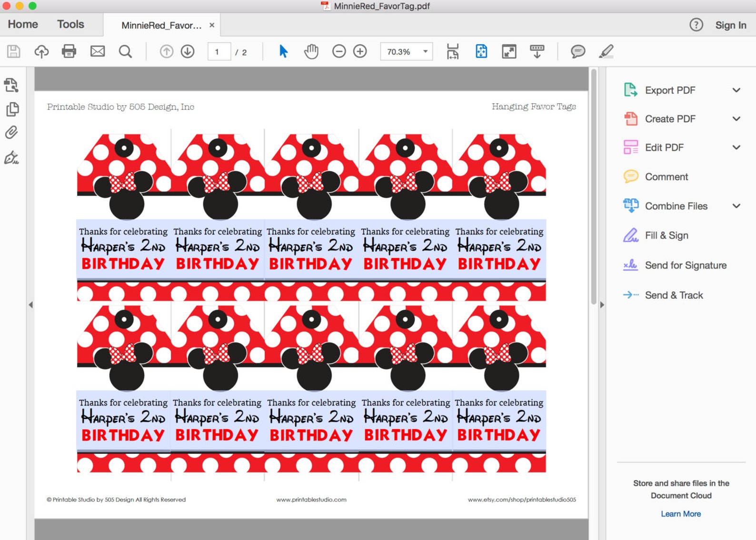The width and height of the screenshot is (756, 540).
Task: Click Printable Studio by 505 Design header
Action: pyautogui.click(x=120, y=107)
